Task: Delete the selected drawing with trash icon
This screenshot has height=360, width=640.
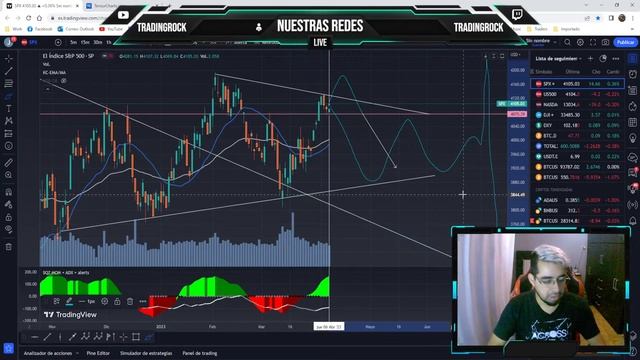Action: click(x=130, y=301)
